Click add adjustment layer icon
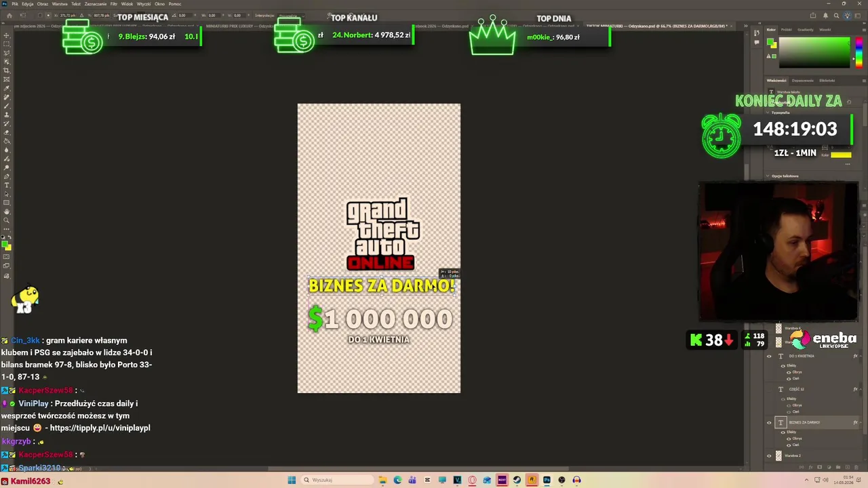868x488 pixels. 829,467
